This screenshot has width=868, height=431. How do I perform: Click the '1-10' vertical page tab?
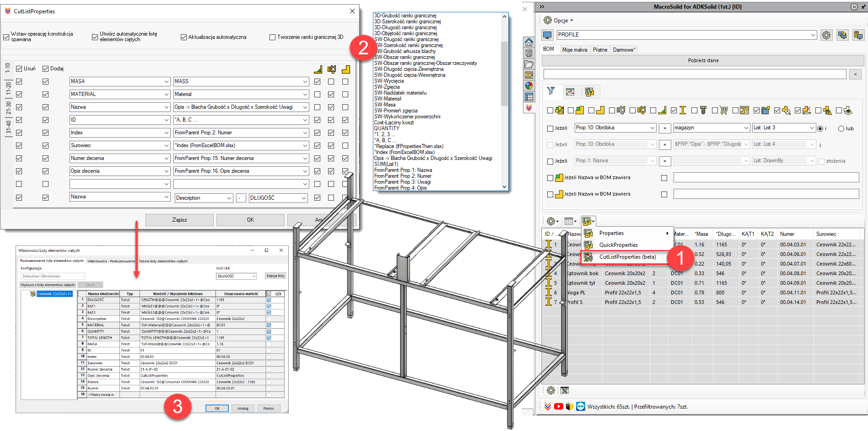pyautogui.click(x=8, y=69)
